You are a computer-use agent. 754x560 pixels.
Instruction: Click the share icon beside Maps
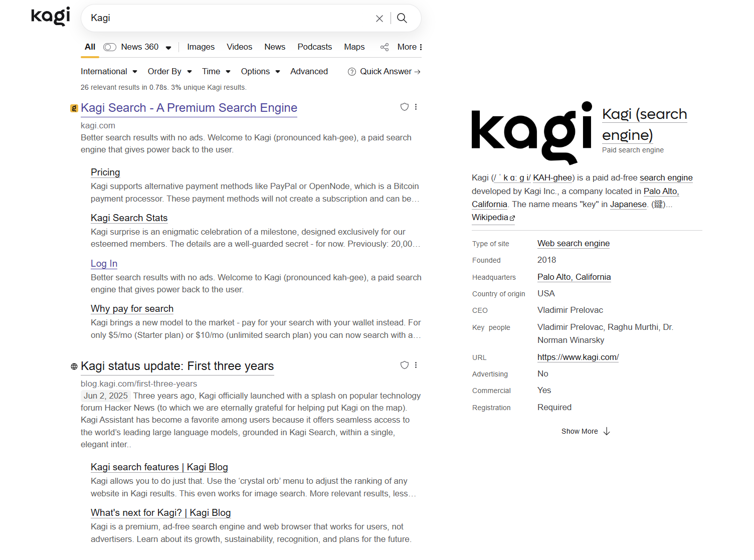coord(385,47)
